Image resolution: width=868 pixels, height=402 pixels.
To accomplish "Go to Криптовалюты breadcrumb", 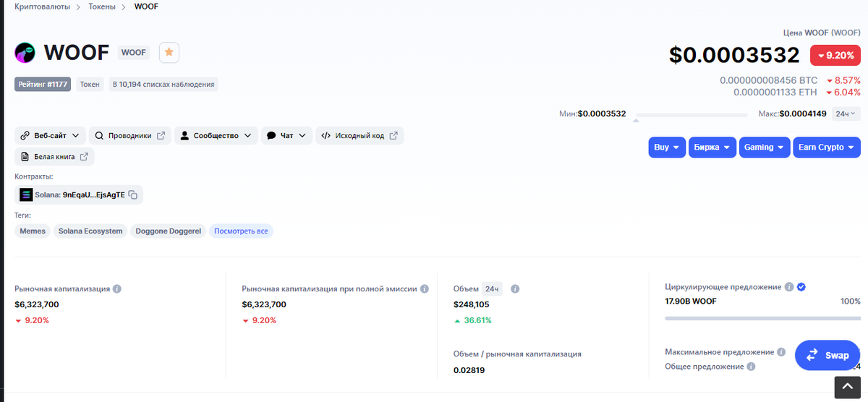I will 43,7.
